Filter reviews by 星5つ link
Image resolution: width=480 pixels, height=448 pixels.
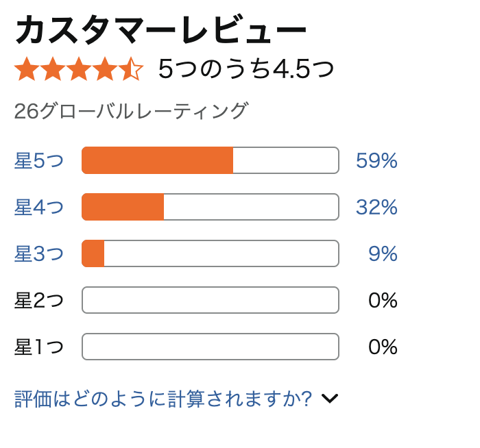(x=39, y=161)
